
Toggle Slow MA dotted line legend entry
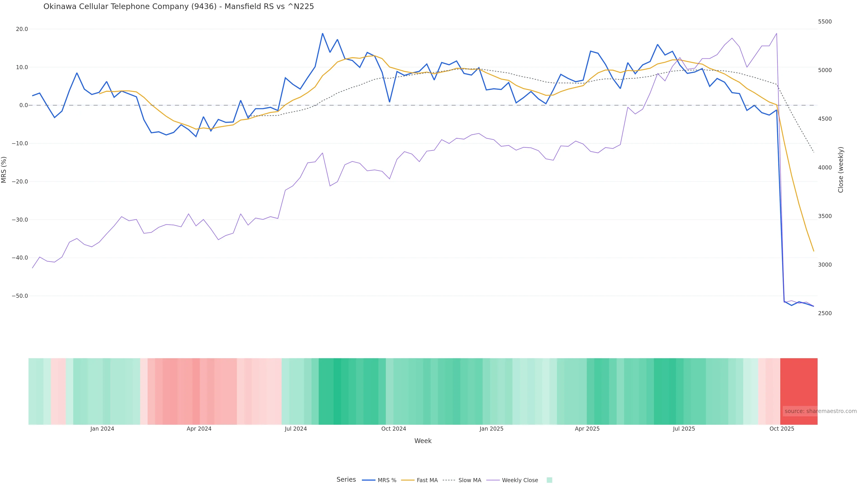[x=462, y=480]
